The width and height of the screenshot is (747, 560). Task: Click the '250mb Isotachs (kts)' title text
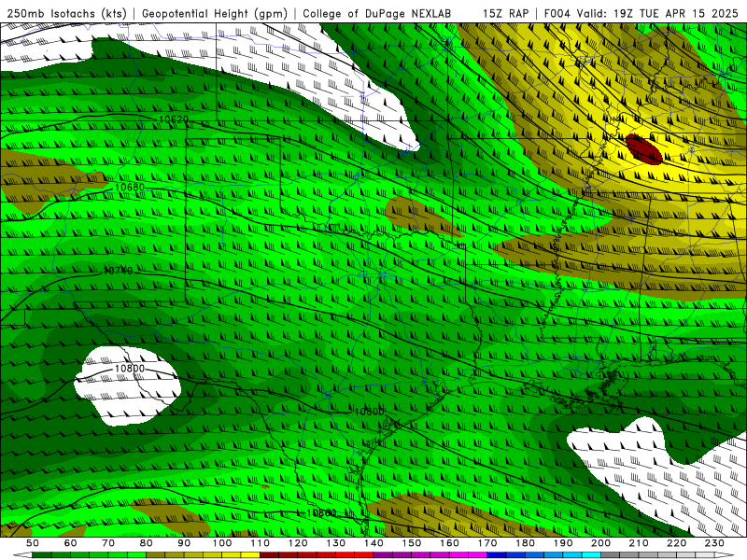[x=67, y=14]
